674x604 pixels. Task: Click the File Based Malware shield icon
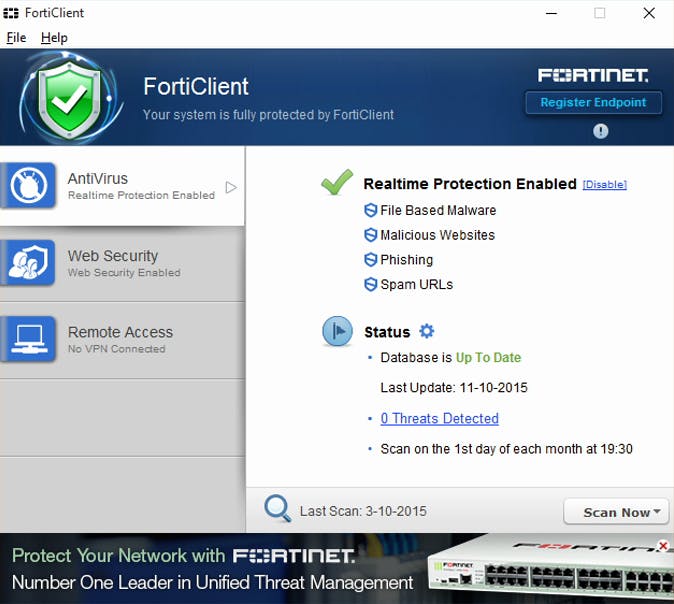tap(371, 210)
